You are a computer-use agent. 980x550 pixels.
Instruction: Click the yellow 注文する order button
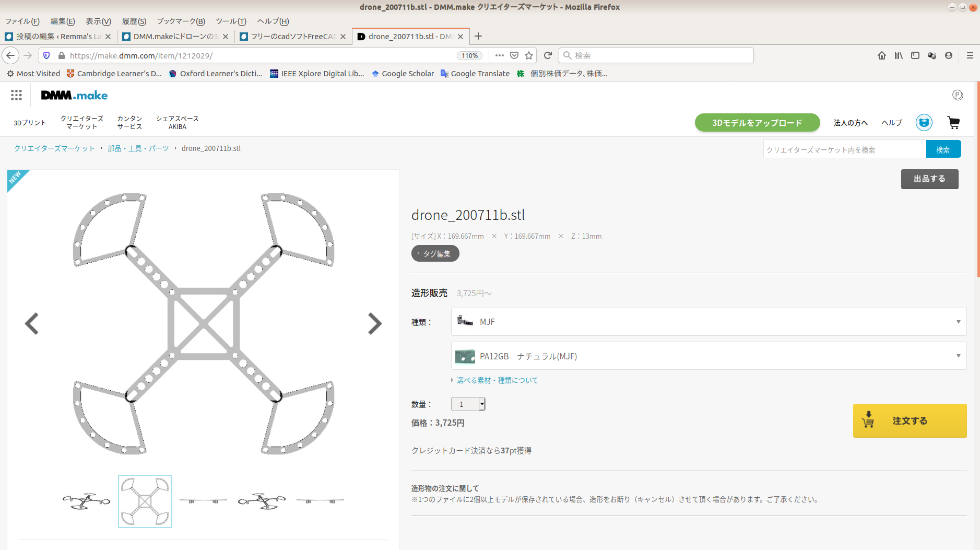coord(910,420)
